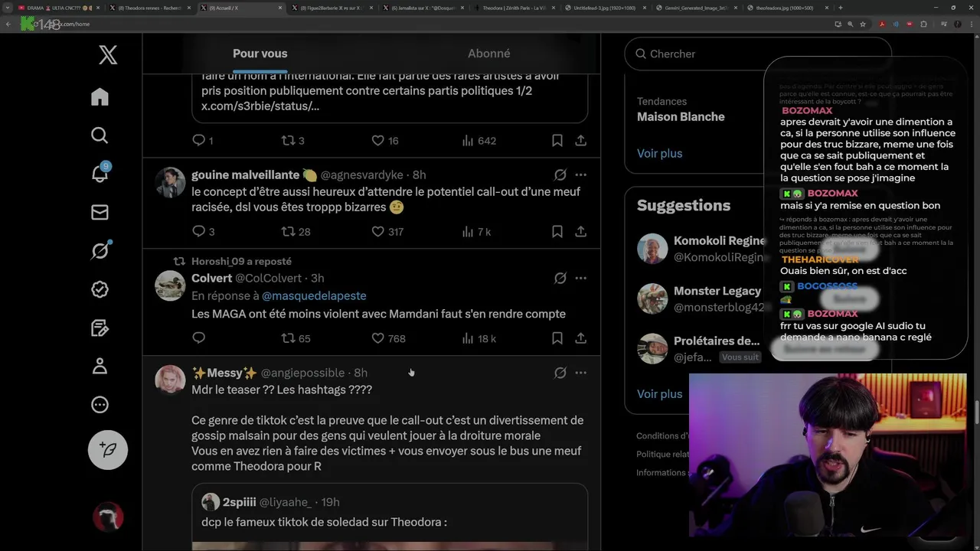Share the post with 642 views

point(581,140)
